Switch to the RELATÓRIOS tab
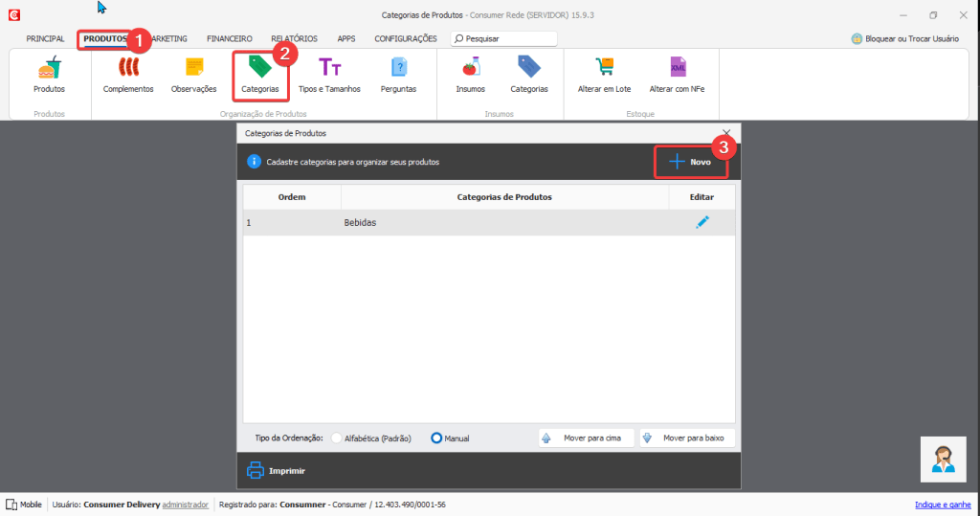This screenshot has width=980, height=516. (x=294, y=39)
